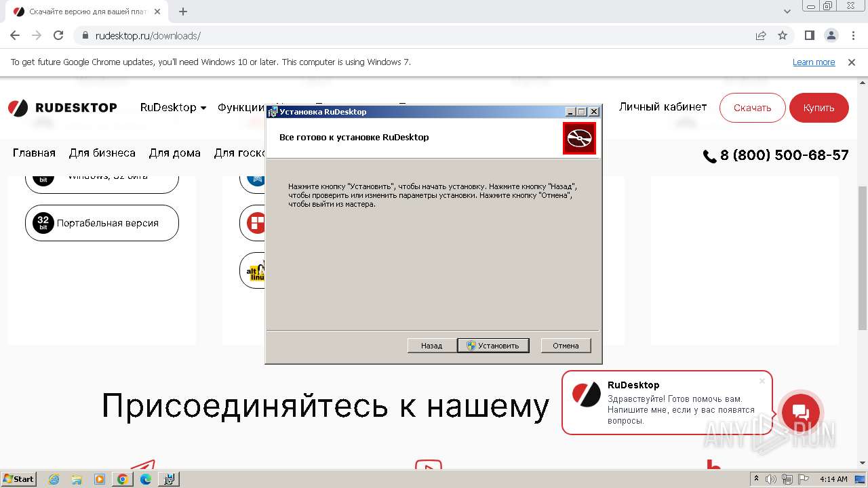Expand Chrome tab search chevron
The height and width of the screenshot is (488, 868).
coord(787,12)
